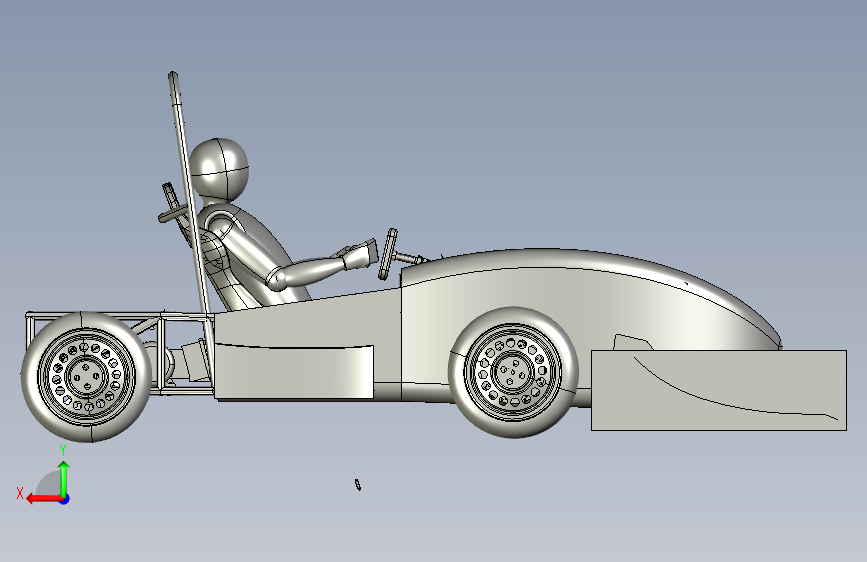Click the blue origin ball of the axis triad
This screenshot has height=562, width=867.
(65, 499)
